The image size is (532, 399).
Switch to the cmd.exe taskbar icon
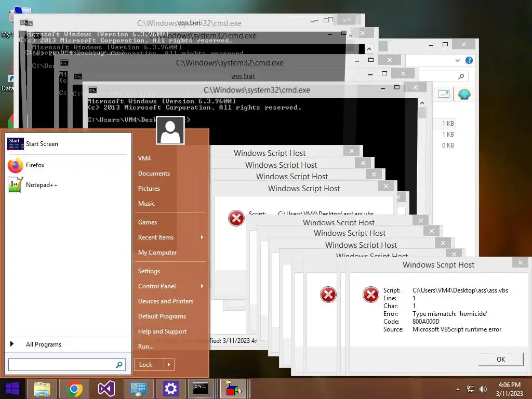201,389
